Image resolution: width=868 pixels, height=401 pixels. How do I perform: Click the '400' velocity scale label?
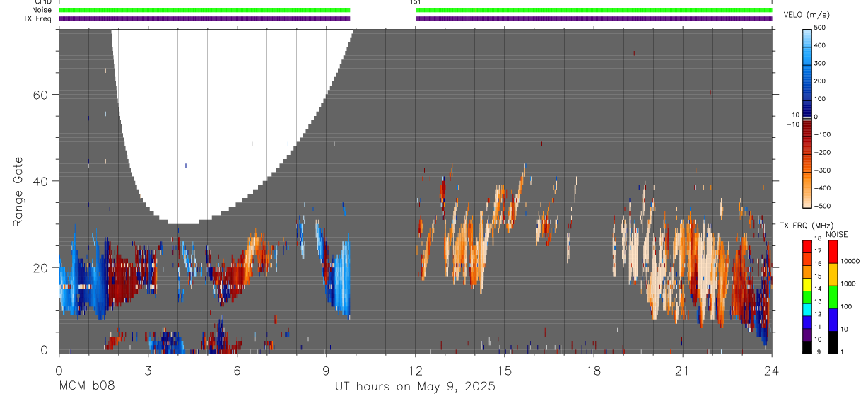820,45
